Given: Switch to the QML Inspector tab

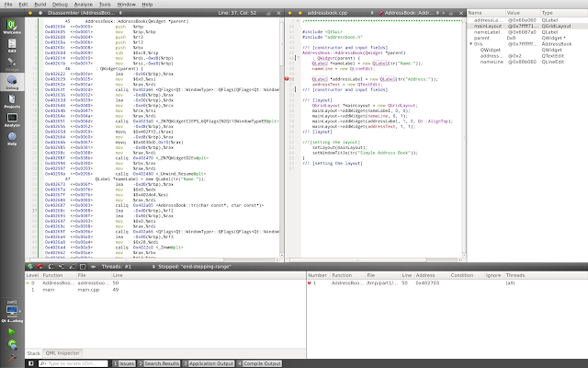Looking at the screenshot, I should pyautogui.click(x=62, y=353).
